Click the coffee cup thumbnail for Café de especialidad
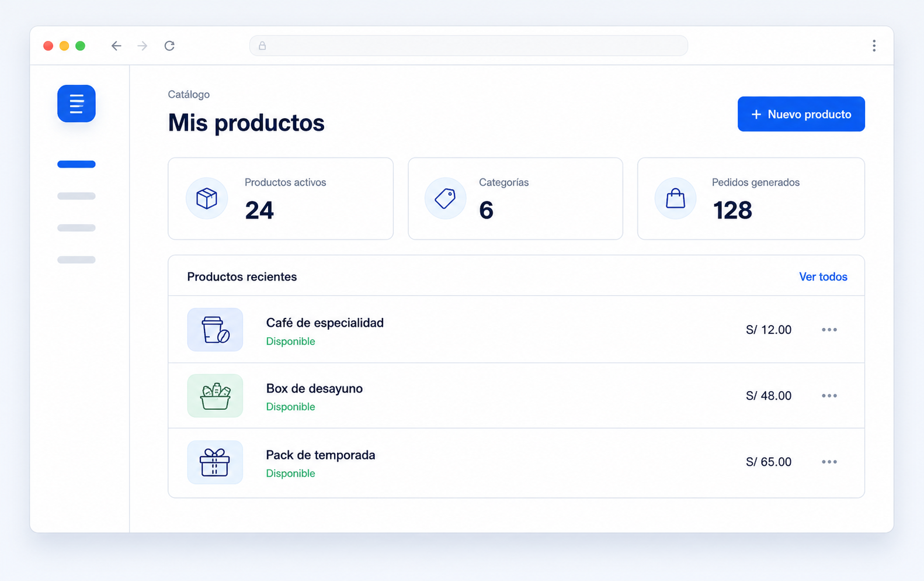Viewport: 924px width, 581px height. tap(215, 330)
